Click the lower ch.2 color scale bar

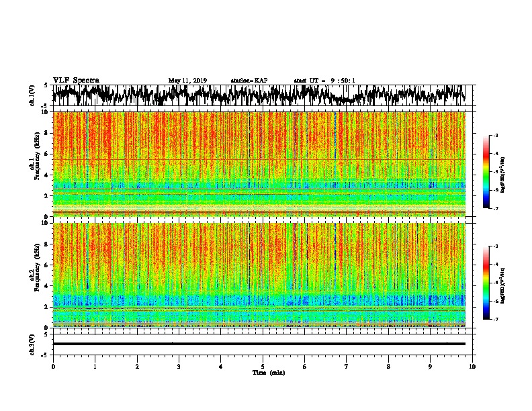point(486,283)
